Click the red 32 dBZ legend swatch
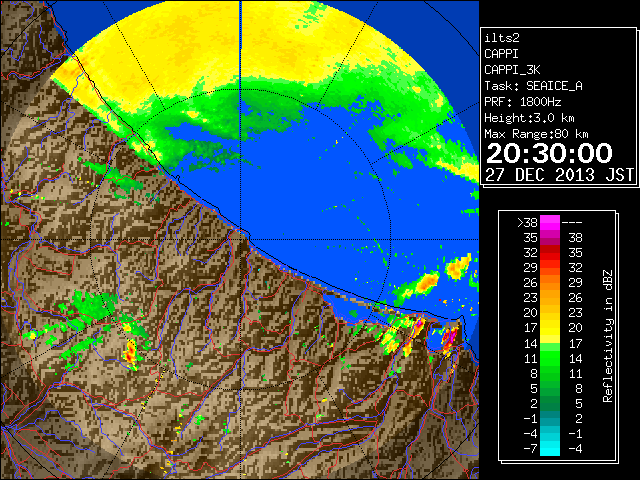Screen dimensions: 640x480 point(550,253)
